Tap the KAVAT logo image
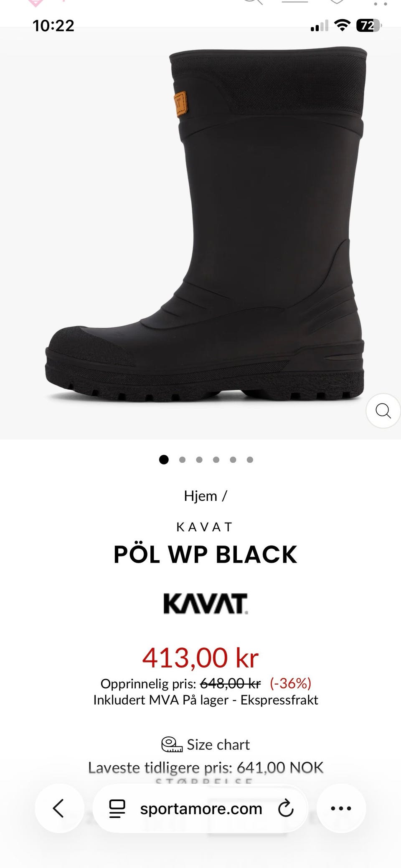Image resolution: width=401 pixels, height=868 pixels. point(206,604)
